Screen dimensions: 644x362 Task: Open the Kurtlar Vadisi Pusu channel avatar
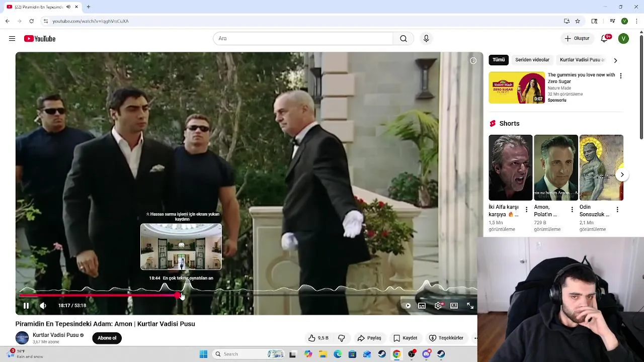(22, 338)
